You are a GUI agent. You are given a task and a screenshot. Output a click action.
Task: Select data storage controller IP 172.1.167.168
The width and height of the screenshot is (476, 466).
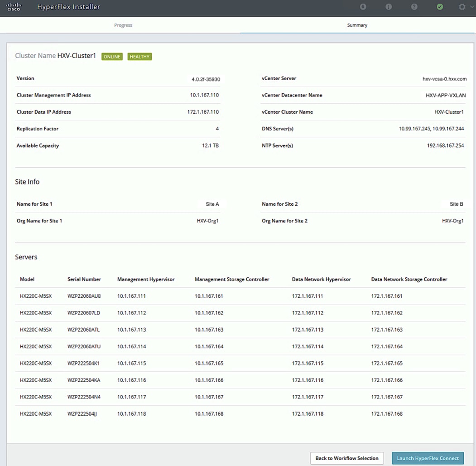pos(387,414)
